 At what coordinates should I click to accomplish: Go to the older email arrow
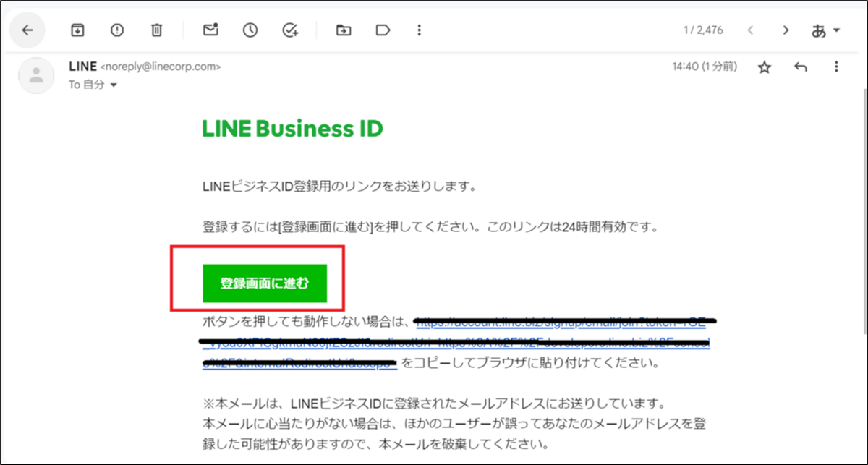pos(786,30)
